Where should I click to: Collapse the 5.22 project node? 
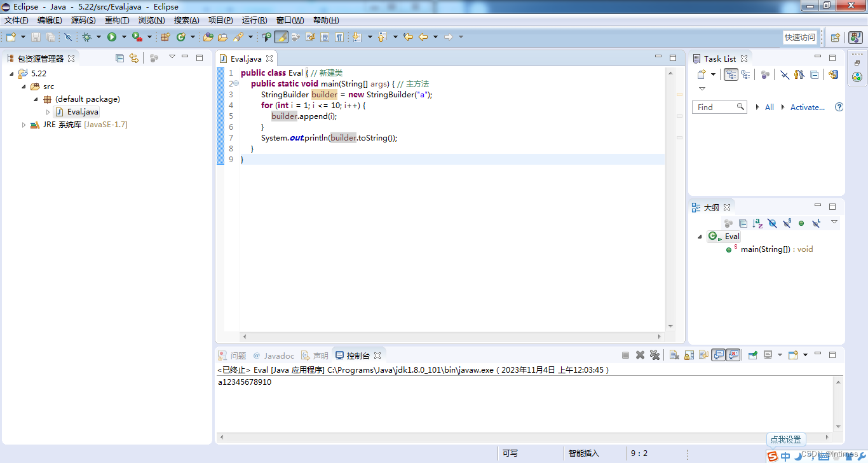12,74
